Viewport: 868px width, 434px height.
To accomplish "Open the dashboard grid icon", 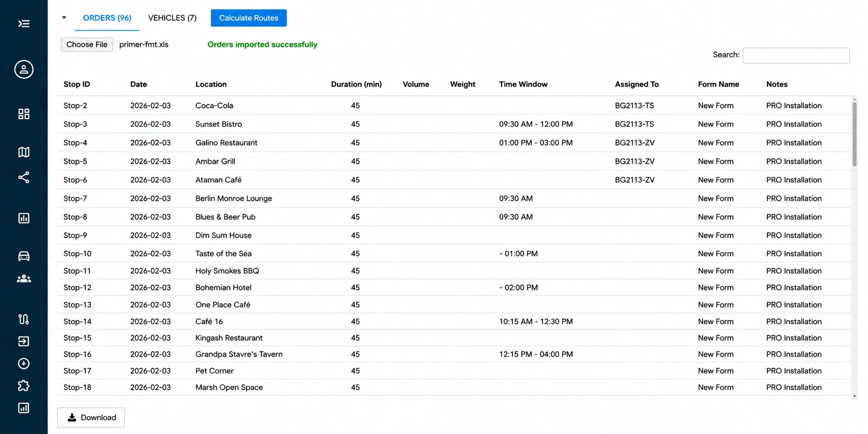I will tap(23, 114).
